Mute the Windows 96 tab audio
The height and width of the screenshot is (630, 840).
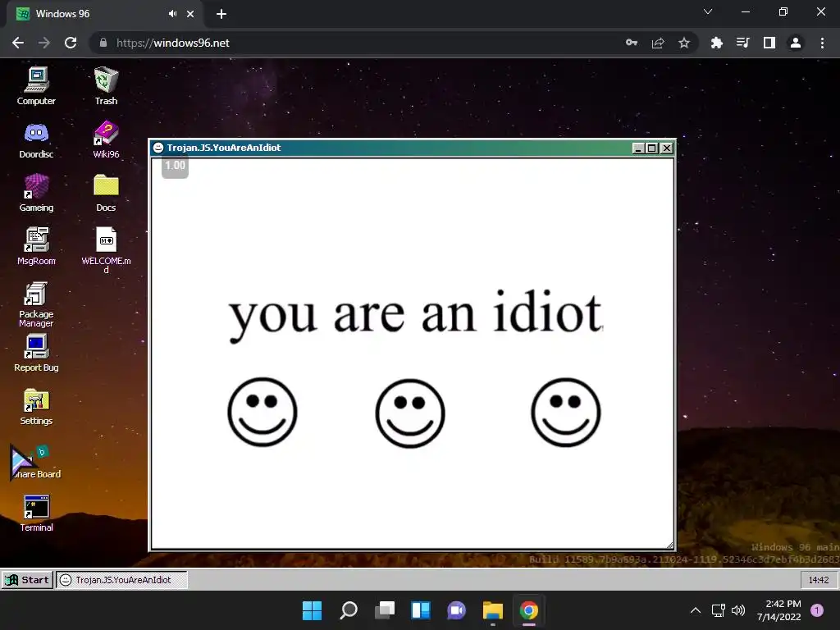pyautogui.click(x=172, y=14)
